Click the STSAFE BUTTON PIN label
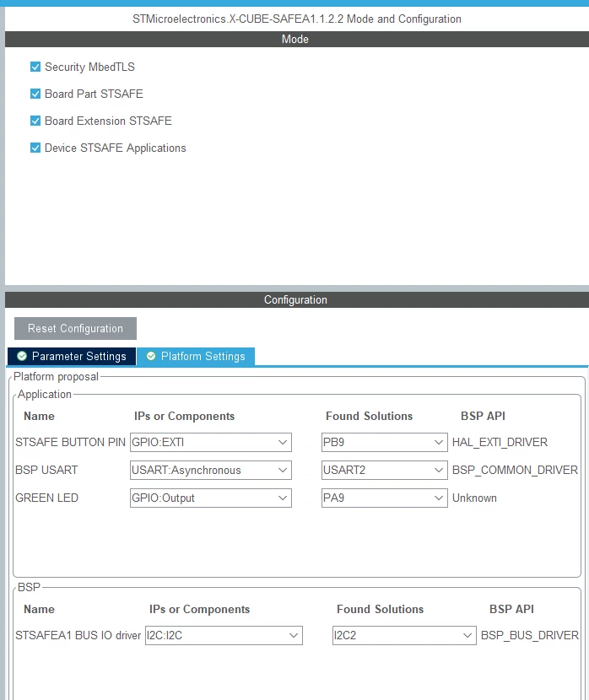The height and width of the screenshot is (700, 589). click(70, 443)
